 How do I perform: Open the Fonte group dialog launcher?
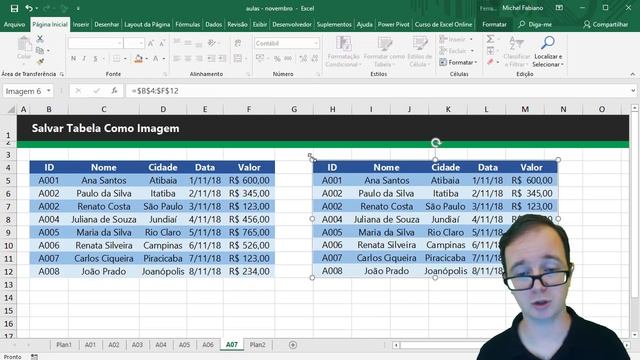pyautogui.click(x=165, y=74)
